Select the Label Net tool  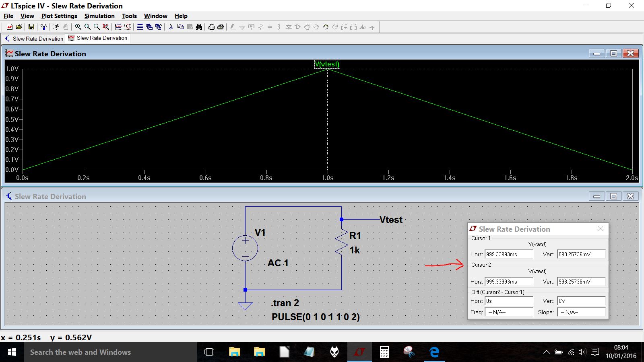pos(252,27)
